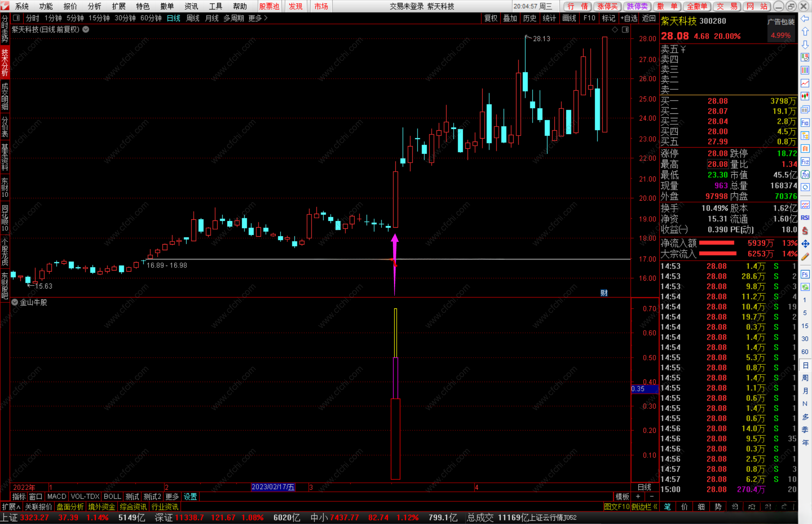812x524 pixels.
Task: Toggle the diamond marker icon above chart
Action: (615, 30)
